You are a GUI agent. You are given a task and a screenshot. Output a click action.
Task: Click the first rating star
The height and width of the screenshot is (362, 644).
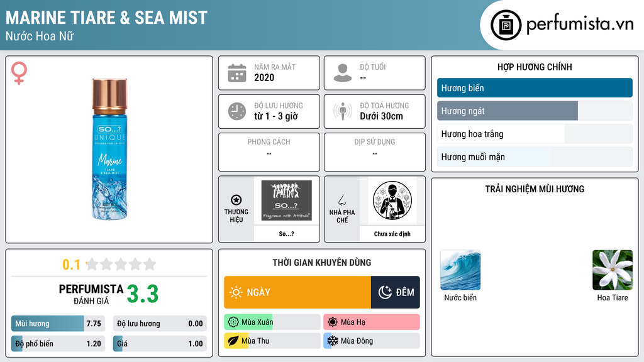click(92, 264)
